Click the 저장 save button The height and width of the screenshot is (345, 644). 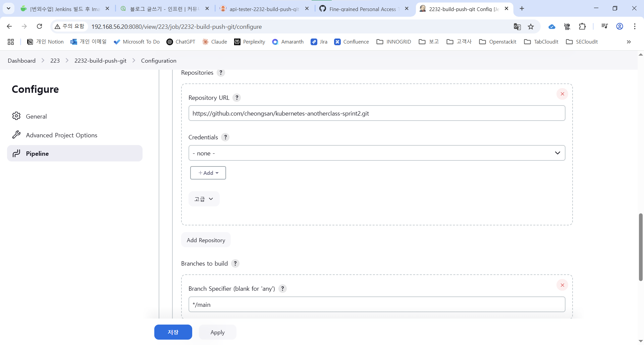173,332
